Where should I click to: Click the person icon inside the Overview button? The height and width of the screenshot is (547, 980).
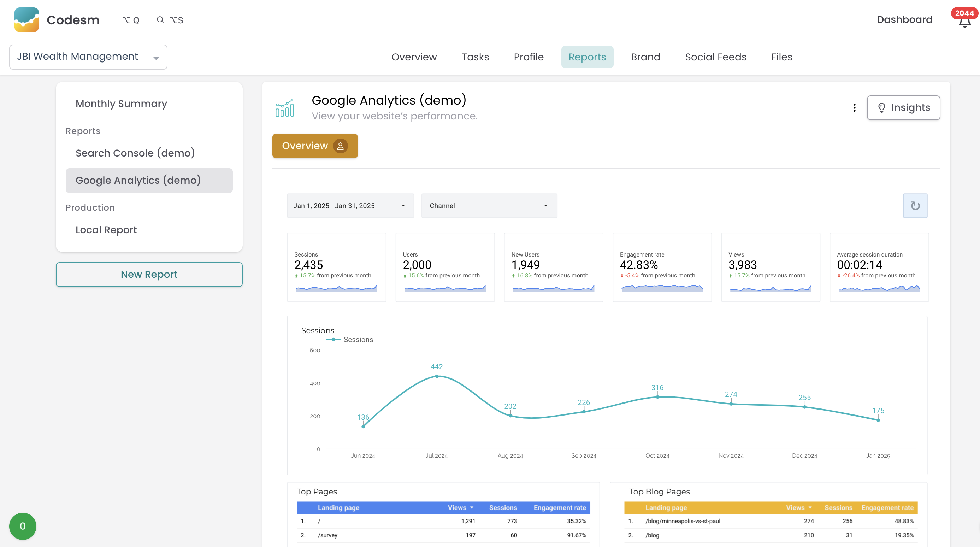(x=341, y=146)
